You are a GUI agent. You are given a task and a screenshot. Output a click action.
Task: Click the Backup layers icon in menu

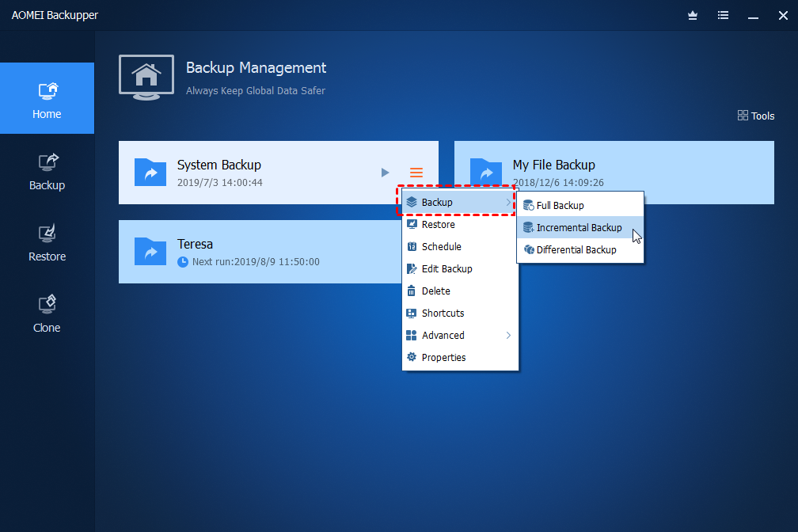(x=412, y=202)
